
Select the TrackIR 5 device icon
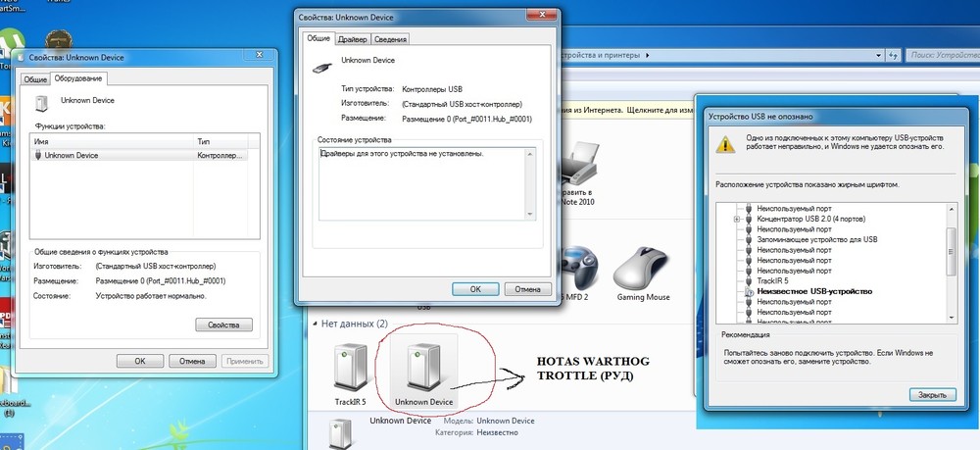[350, 368]
